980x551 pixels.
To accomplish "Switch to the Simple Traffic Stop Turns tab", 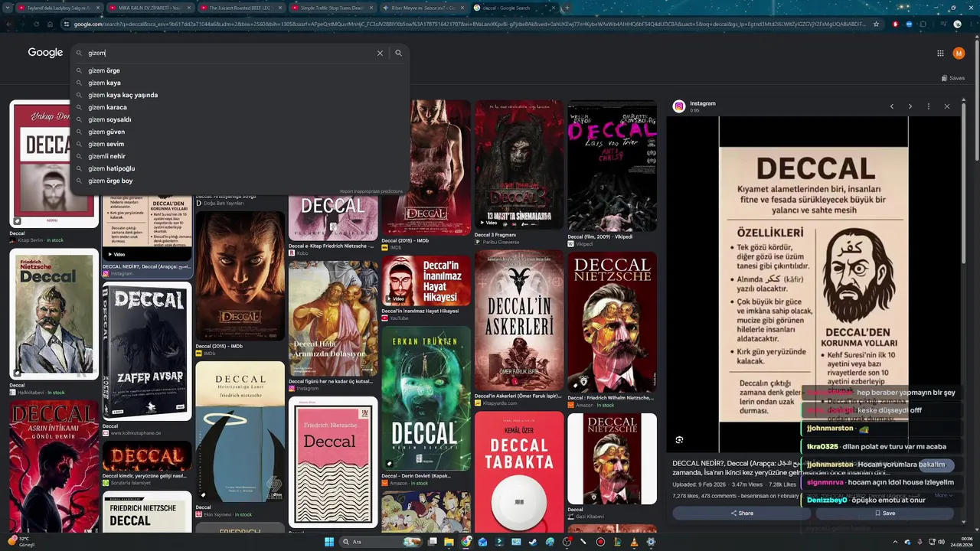I will coord(331,8).
